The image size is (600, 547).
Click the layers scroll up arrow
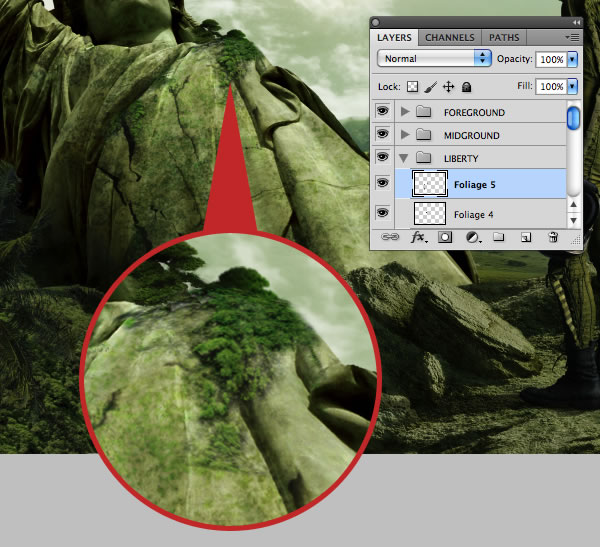pos(573,205)
